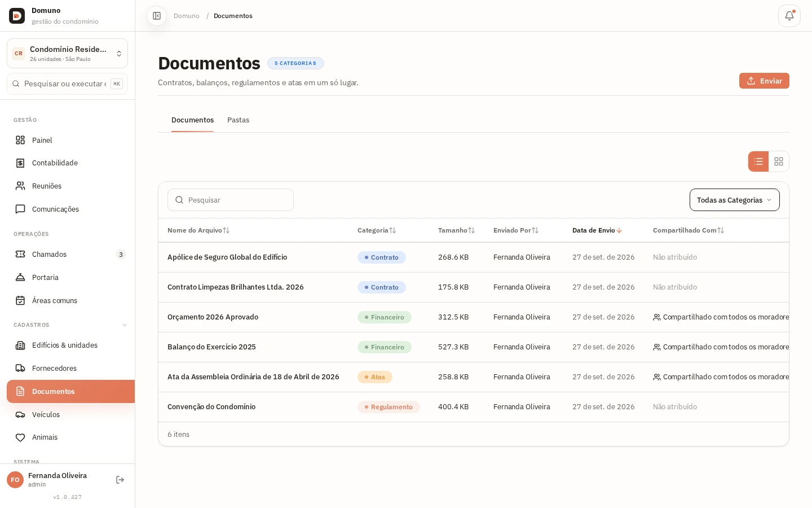The image size is (812, 508).
Task: Click the Pesquisar ou executar search box
Action: 68,84
